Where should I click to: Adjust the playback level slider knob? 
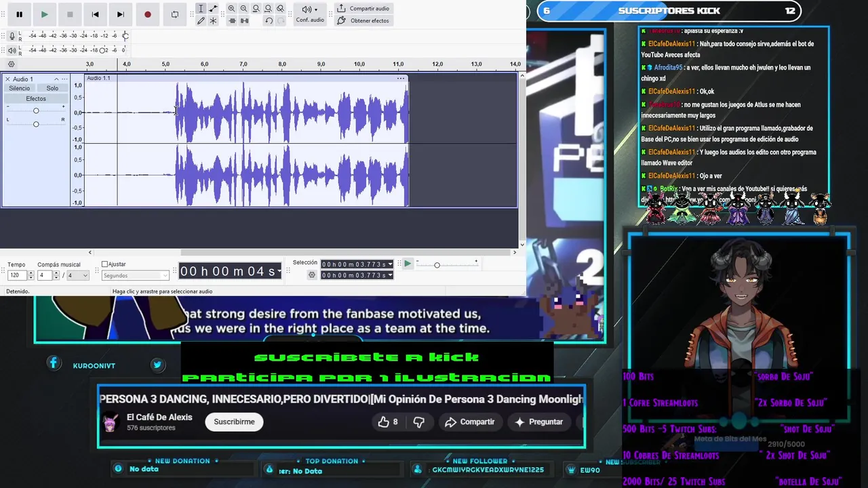pos(103,50)
